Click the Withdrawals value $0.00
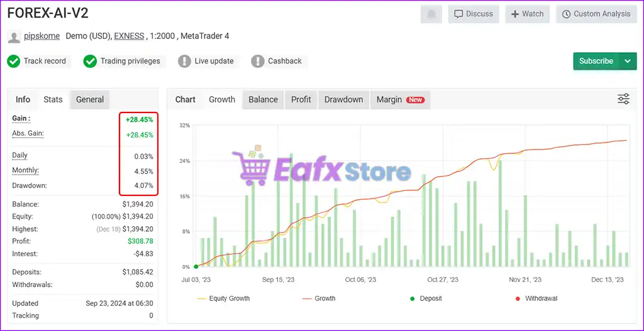This screenshot has width=644, height=331. click(144, 285)
